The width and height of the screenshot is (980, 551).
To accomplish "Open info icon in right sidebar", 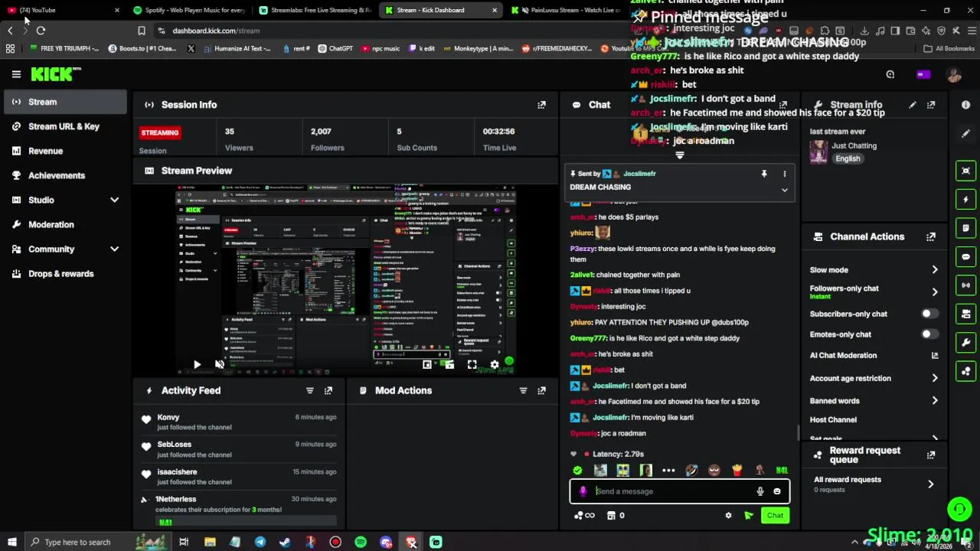I will [x=965, y=105].
